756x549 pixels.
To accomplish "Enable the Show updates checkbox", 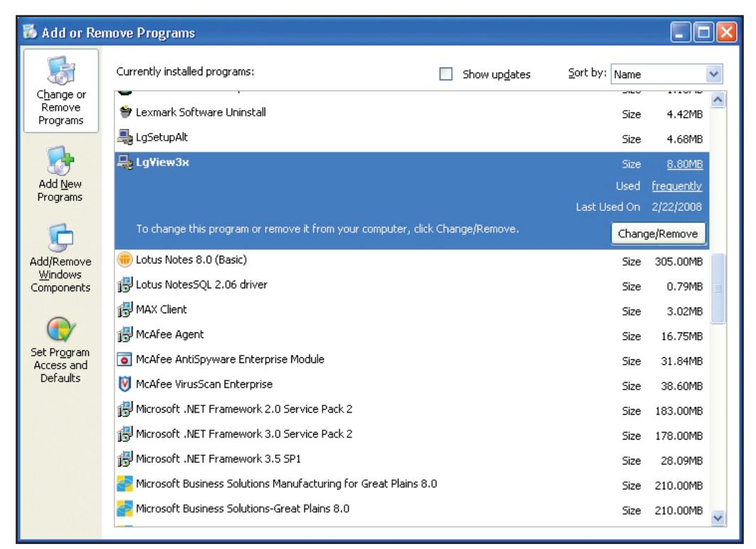I will pyautogui.click(x=446, y=74).
